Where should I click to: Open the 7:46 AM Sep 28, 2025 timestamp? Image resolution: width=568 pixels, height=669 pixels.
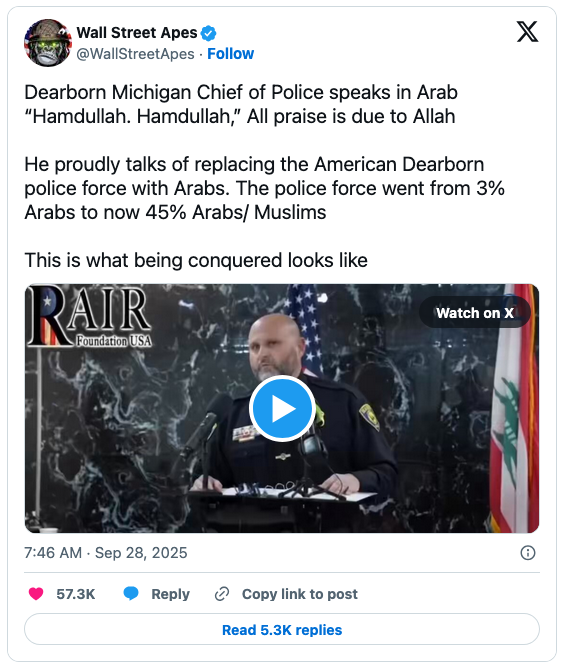(x=106, y=553)
